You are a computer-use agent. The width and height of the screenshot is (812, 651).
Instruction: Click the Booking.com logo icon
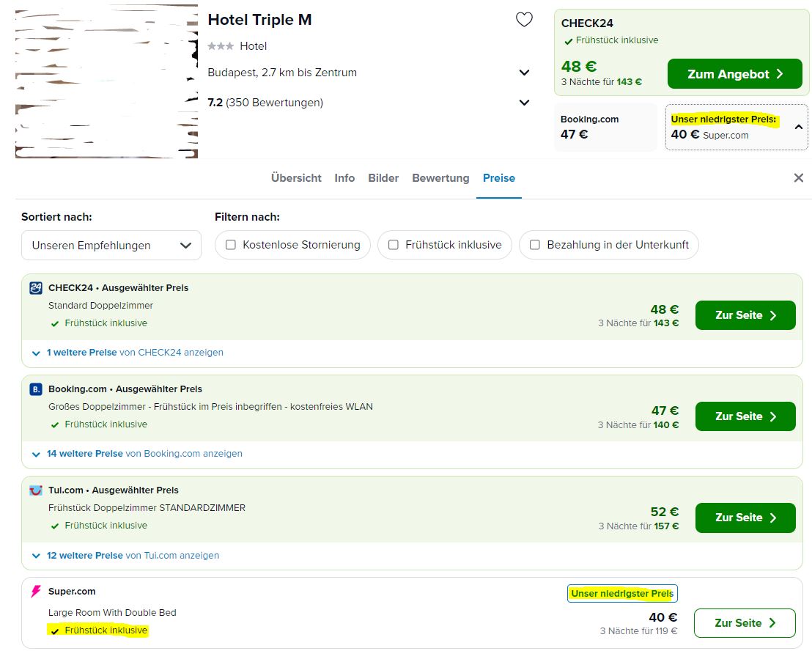(x=36, y=389)
